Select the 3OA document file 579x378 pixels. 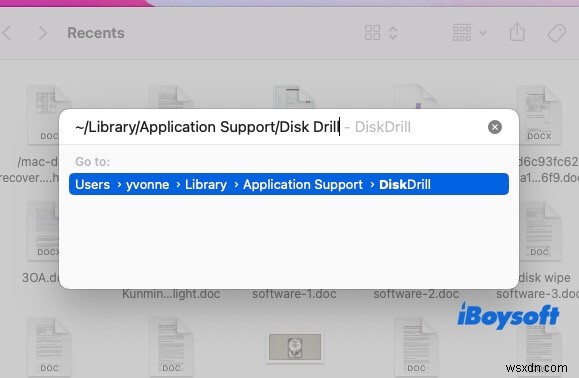pos(40,278)
